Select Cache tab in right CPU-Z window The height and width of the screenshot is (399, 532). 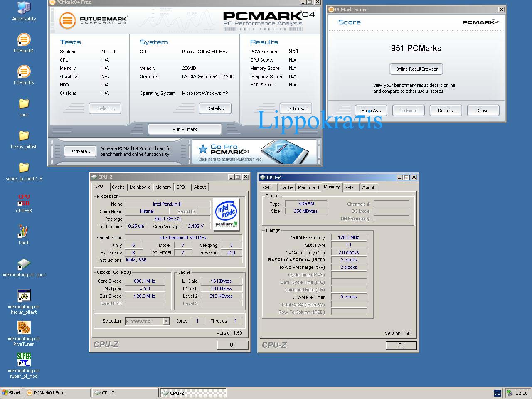[287, 187]
